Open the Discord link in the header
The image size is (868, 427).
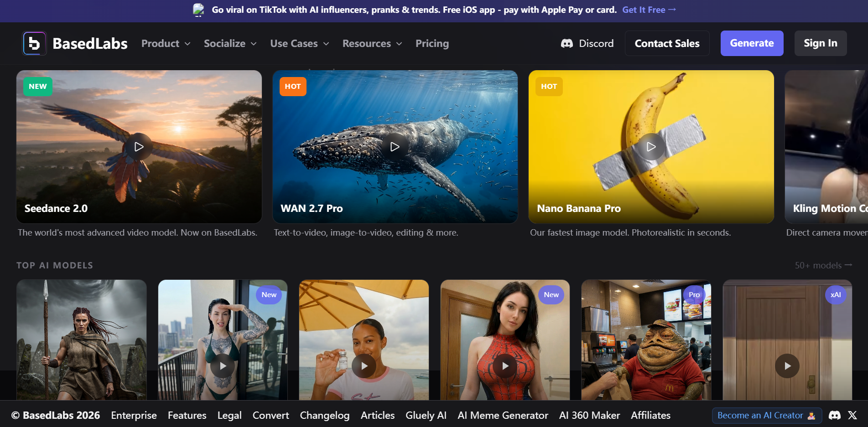pyautogui.click(x=587, y=43)
